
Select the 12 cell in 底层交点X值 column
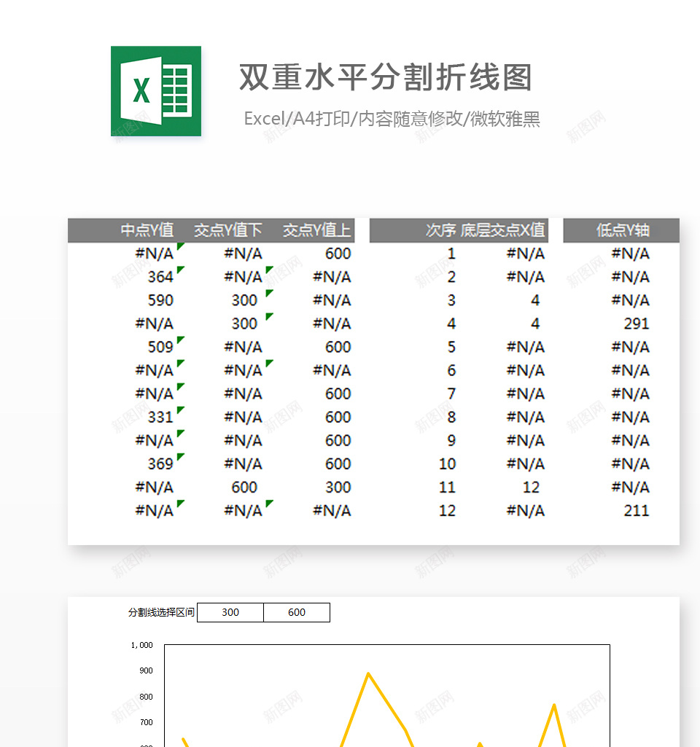click(532, 487)
